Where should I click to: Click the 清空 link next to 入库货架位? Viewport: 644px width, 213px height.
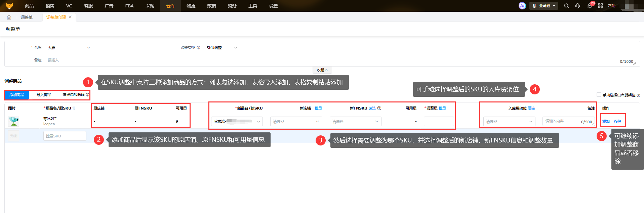click(x=531, y=108)
